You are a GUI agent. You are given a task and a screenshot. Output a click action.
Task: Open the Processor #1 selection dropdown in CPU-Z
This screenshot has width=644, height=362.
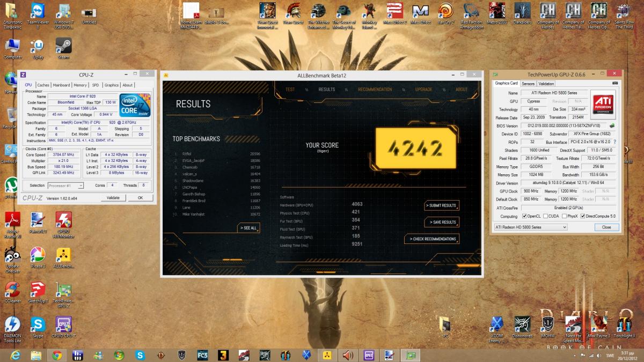pyautogui.click(x=65, y=186)
